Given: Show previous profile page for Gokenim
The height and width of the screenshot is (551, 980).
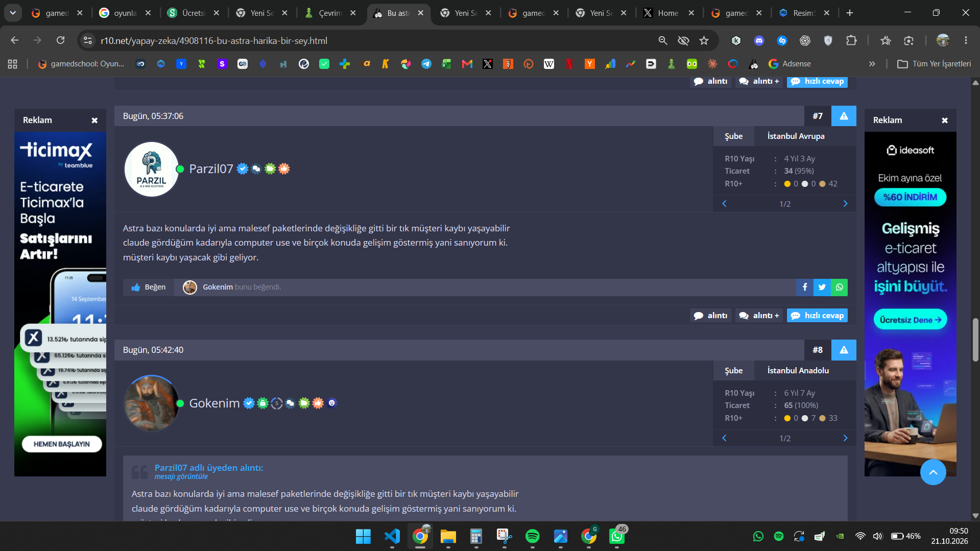Looking at the screenshot, I should click(x=724, y=438).
